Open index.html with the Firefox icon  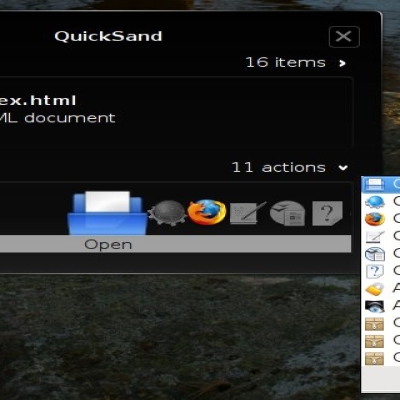pyautogui.click(x=207, y=212)
